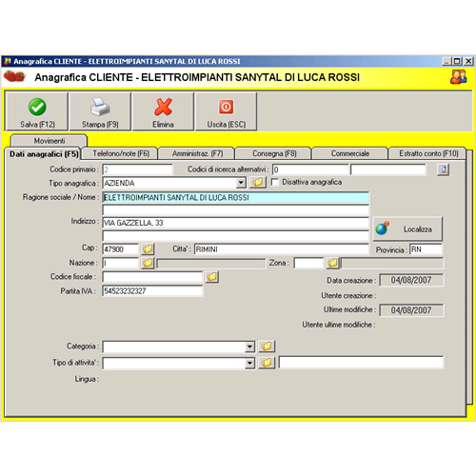Switch to the Estratto conto (F10) tab
Image resolution: width=476 pixels, height=476 pixels.
[x=428, y=153]
